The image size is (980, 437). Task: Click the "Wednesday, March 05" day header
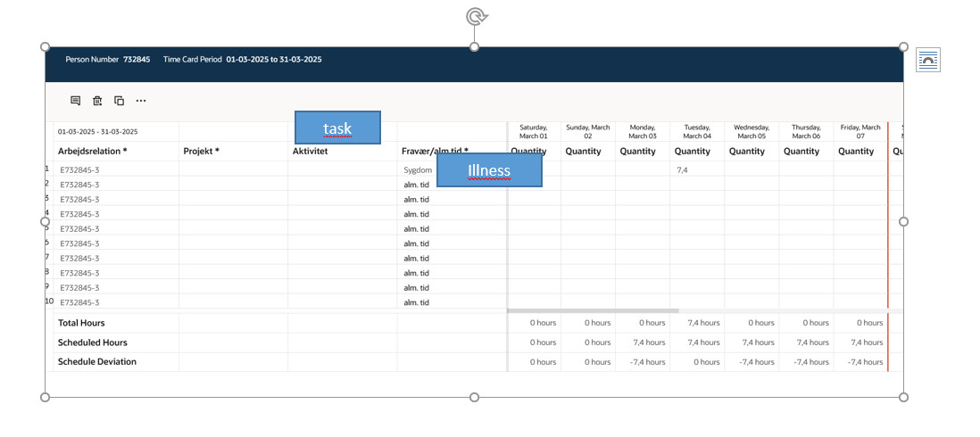pyautogui.click(x=752, y=132)
